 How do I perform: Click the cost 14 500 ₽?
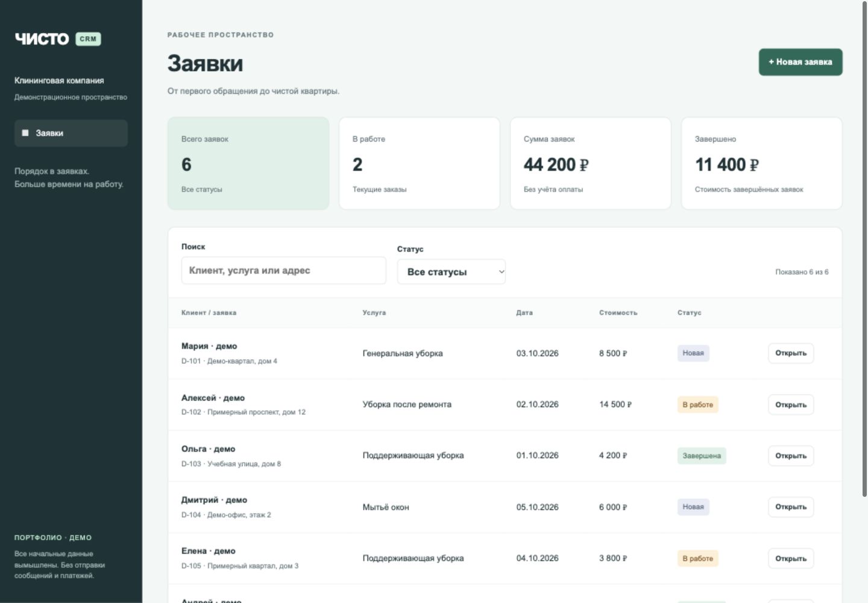[x=615, y=405]
